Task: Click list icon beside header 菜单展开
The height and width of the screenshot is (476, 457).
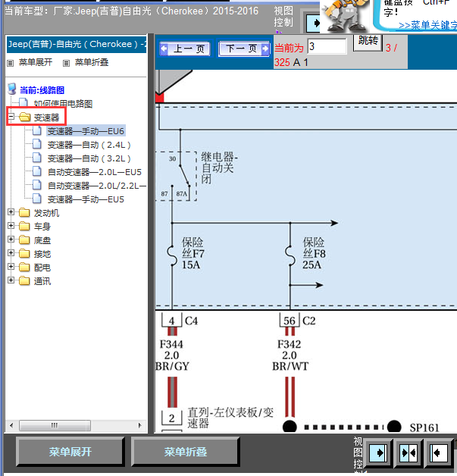Action: tap(11, 63)
